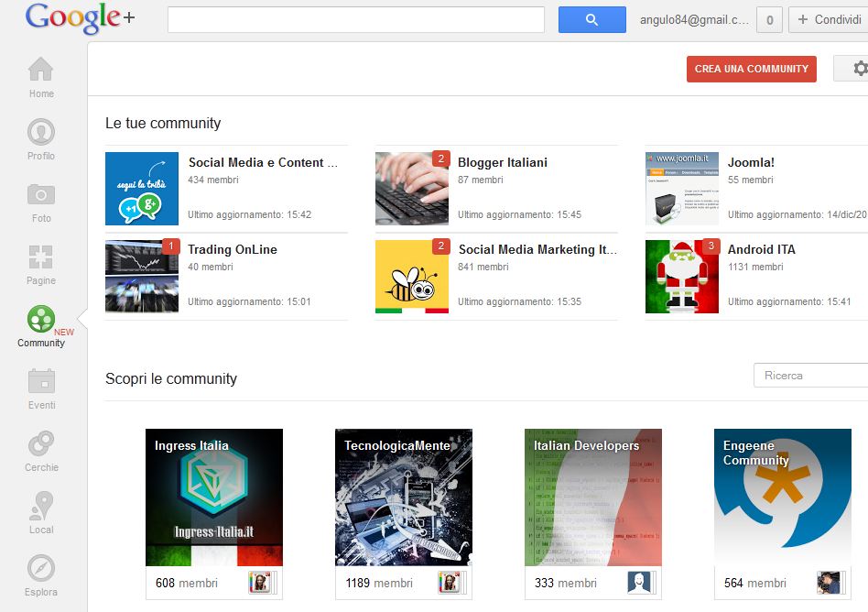Click the Ricerca community search field
868x612 pixels.
point(811,376)
